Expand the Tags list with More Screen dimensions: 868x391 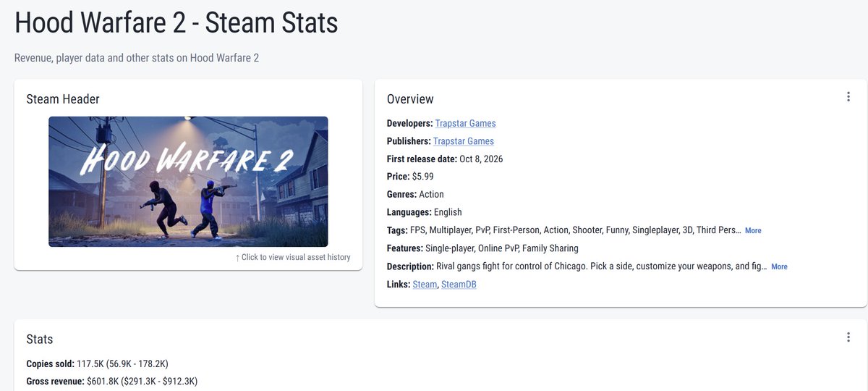[753, 230]
